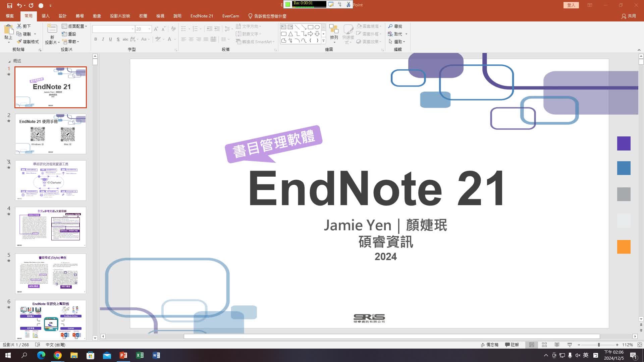The width and height of the screenshot is (644, 362).
Task: Switch to reading view icon
Action: click(557, 345)
